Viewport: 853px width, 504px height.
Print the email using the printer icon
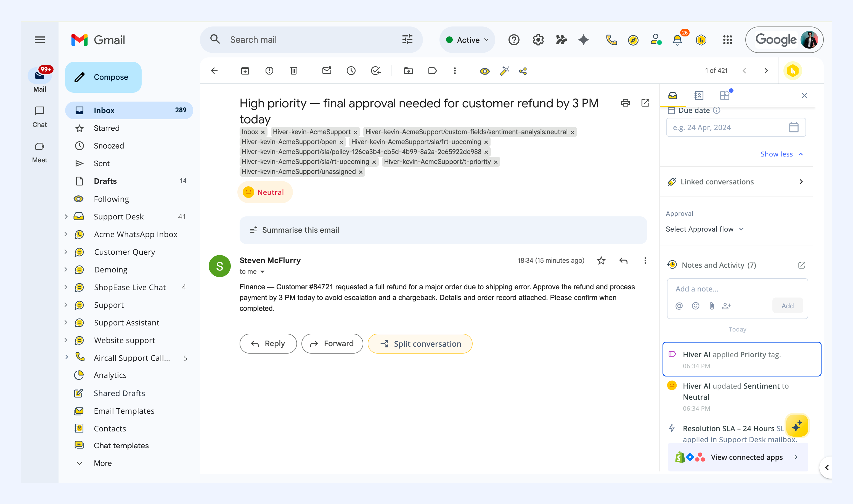click(x=625, y=103)
